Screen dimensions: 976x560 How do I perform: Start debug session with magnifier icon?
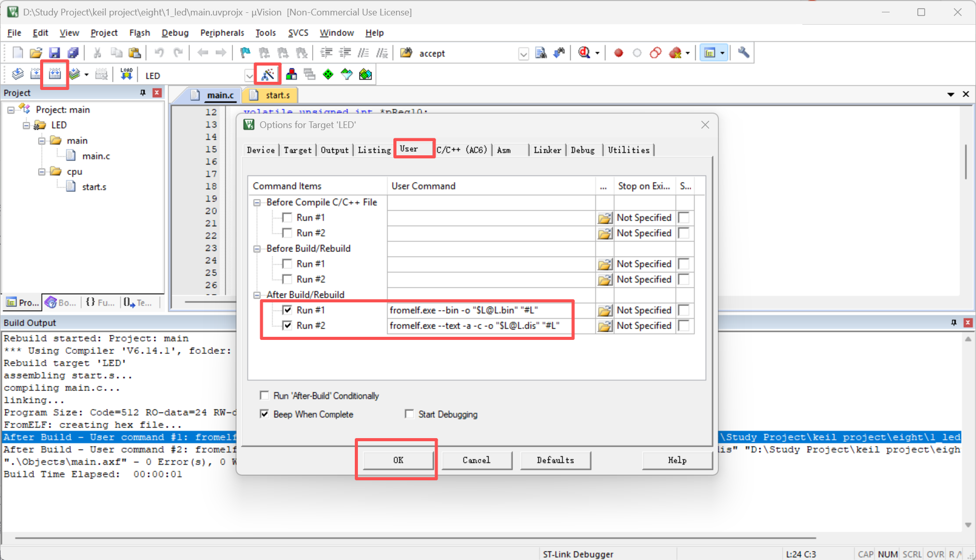pyautogui.click(x=584, y=53)
